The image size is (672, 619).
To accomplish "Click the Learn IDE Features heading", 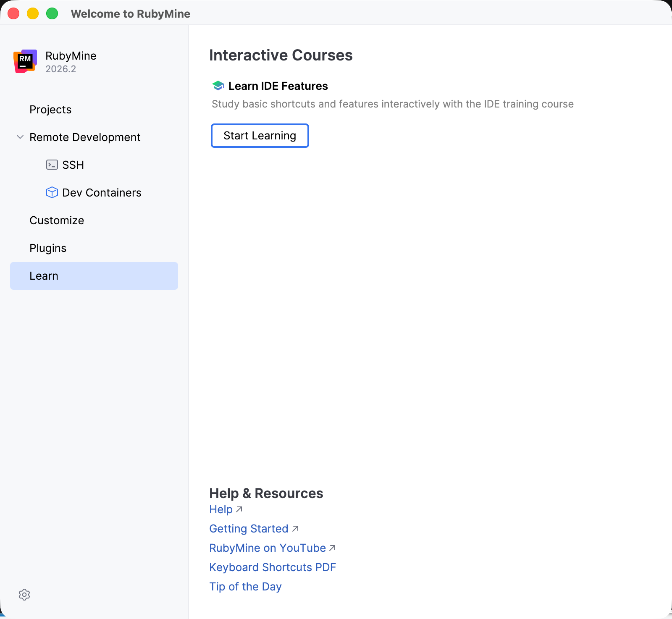I will click(x=278, y=86).
